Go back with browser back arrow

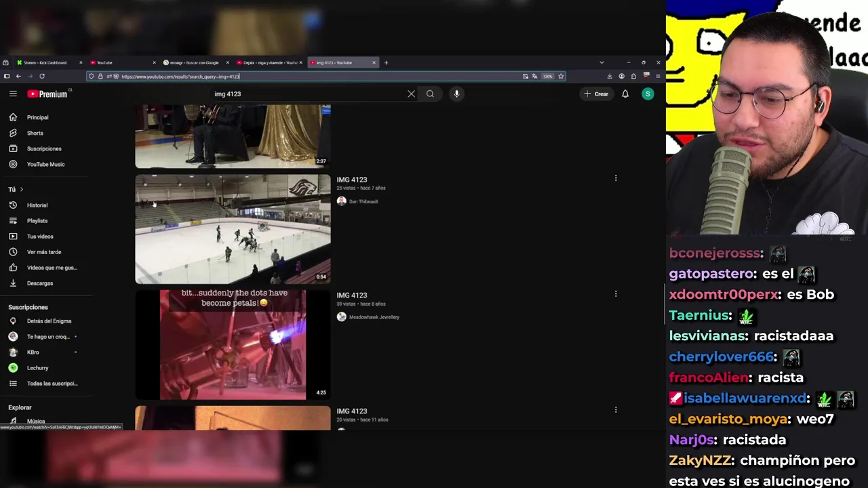pos(18,76)
